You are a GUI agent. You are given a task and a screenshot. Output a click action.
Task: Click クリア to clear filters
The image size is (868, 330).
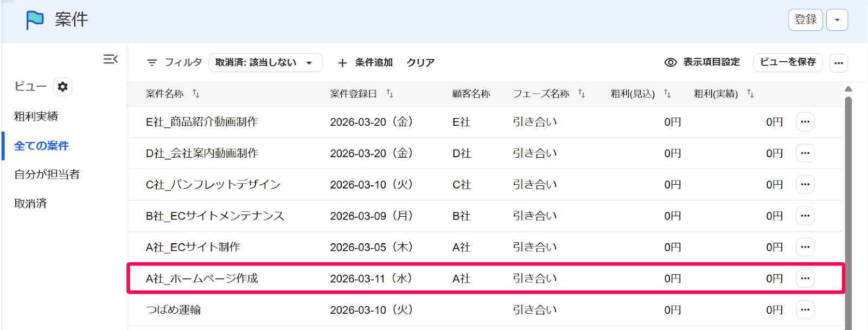420,63
